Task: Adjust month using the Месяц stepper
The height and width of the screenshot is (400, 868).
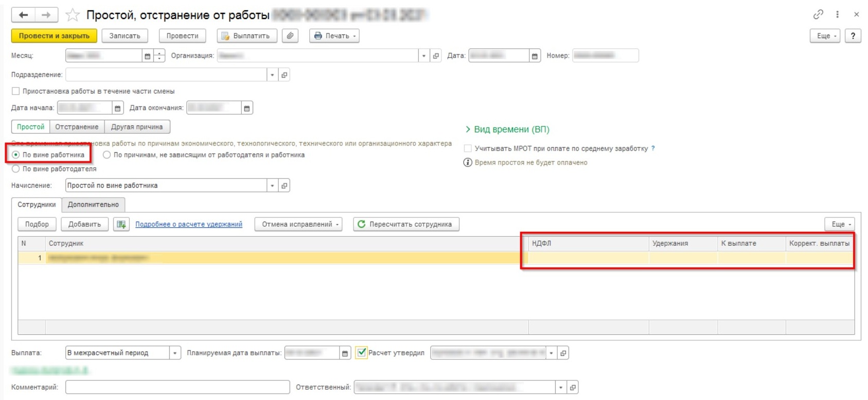Action: 160,56
